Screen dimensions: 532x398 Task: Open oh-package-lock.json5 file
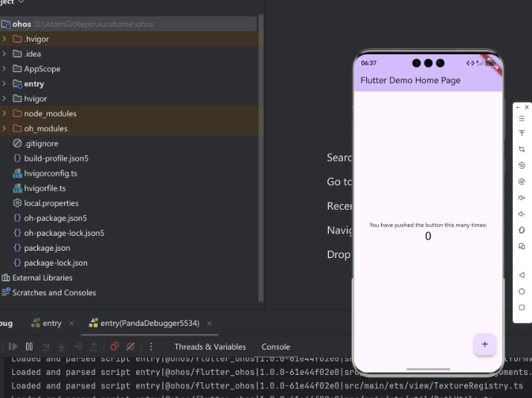point(64,233)
